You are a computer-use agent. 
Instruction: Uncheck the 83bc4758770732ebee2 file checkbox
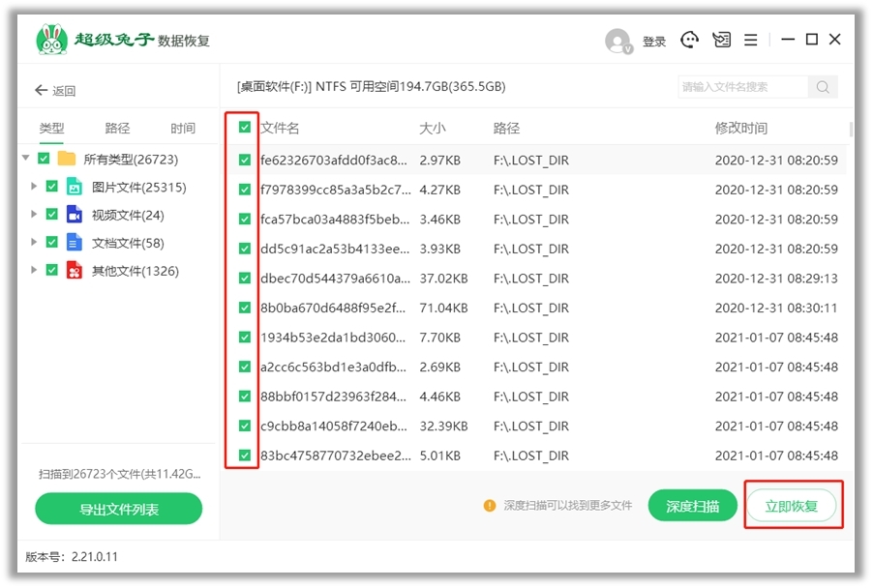pyautogui.click(x=245, y=456)
